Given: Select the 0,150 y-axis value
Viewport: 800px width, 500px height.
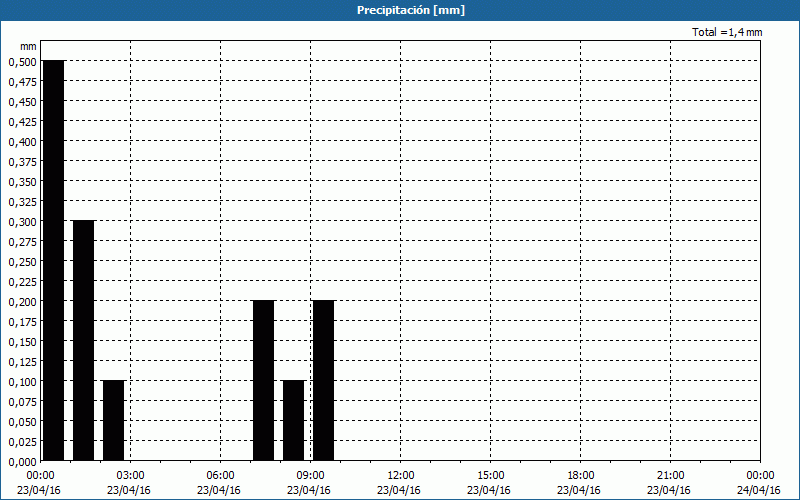Looking at the screenshot, I should (22, 342).
